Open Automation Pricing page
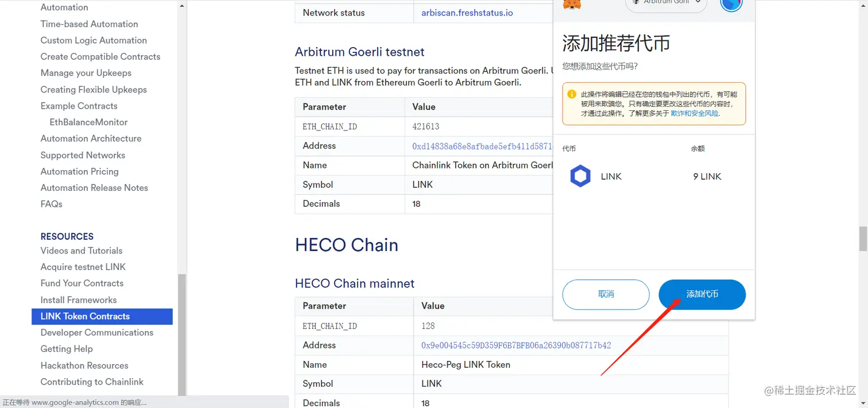The height and width of the screenshot is (408, 868). pyautogui.click(x=79, y=171)
